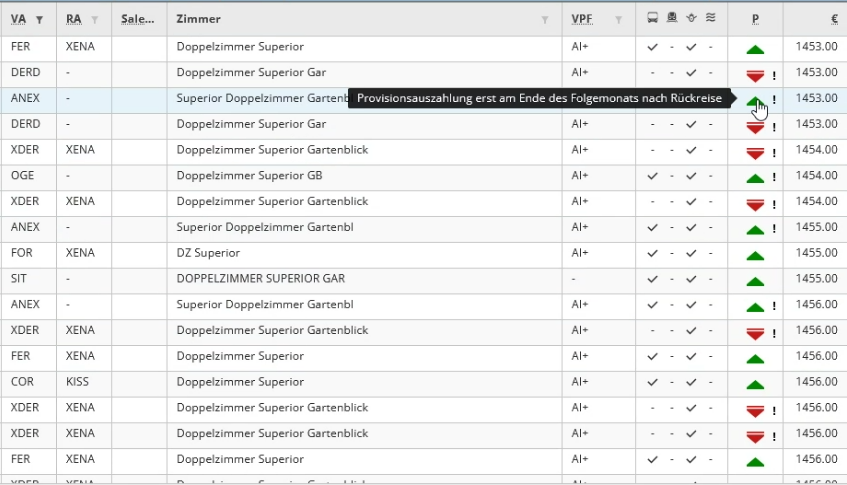Open the RA column filter funnel

[x=95, y=20]
